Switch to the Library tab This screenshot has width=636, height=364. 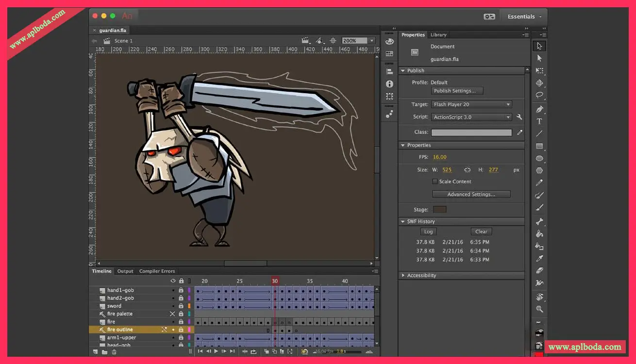[438, 35]
